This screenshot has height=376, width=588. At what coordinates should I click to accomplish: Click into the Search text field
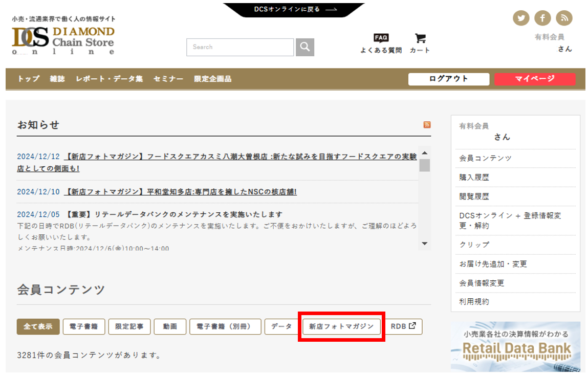click(x=239, y=47)
